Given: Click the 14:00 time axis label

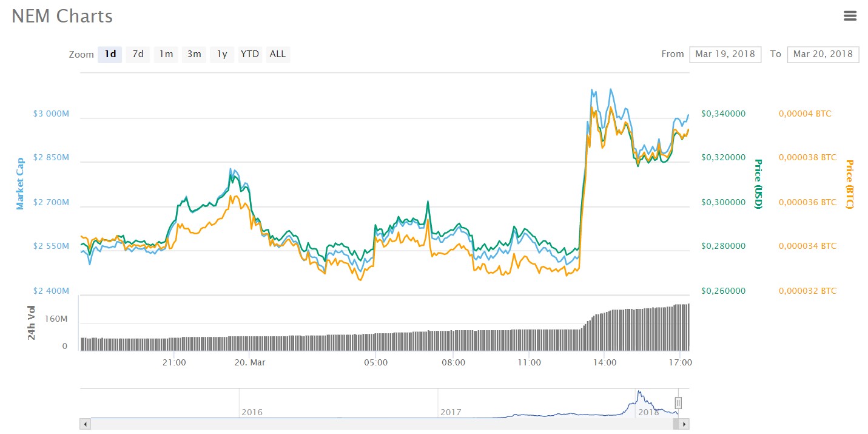Looking at the screenshot, I should [x=605, y=362].
